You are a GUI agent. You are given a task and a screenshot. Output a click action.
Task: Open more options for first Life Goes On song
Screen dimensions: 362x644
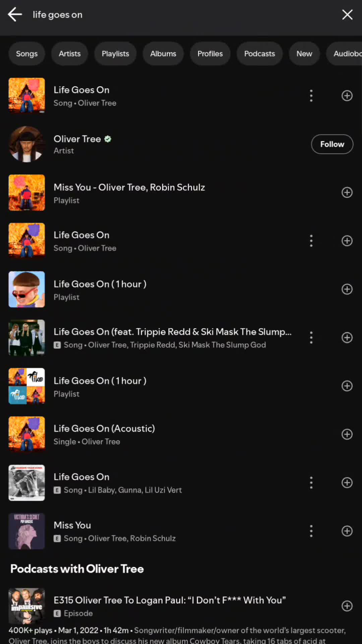(x=311, y=96)
